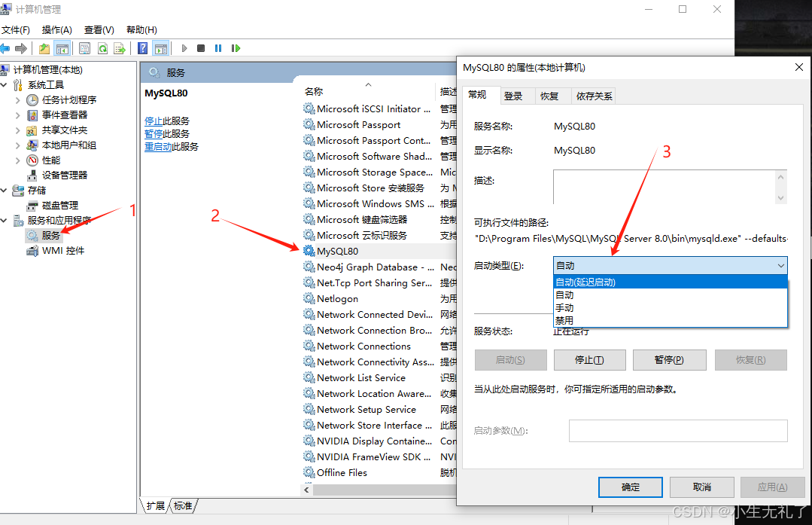Image resolution: width=812 pixels, height=525 pixels.
Task: Select 计算机管理(本地) root node
Action: 47,69
